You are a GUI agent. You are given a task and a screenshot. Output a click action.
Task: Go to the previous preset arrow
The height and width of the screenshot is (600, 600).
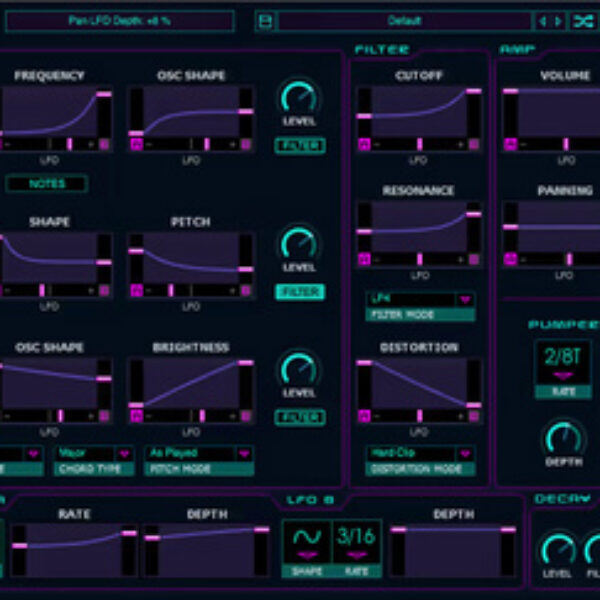[543, 21]
